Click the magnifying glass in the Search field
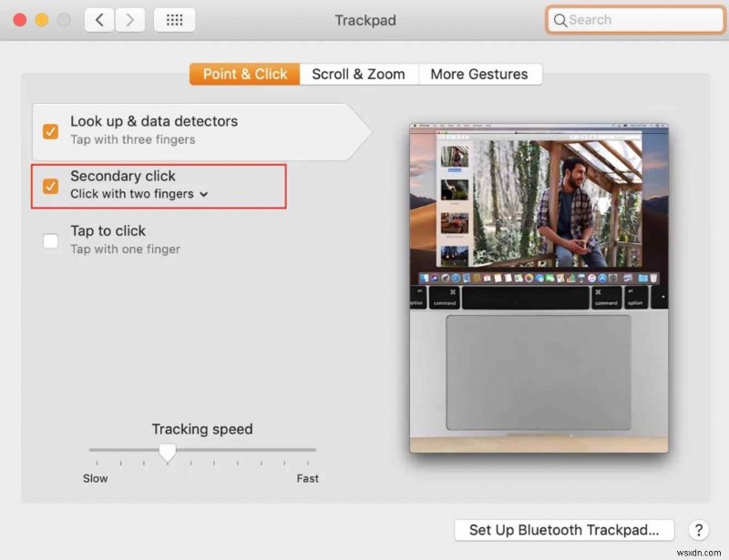 (x=562, y=19)
